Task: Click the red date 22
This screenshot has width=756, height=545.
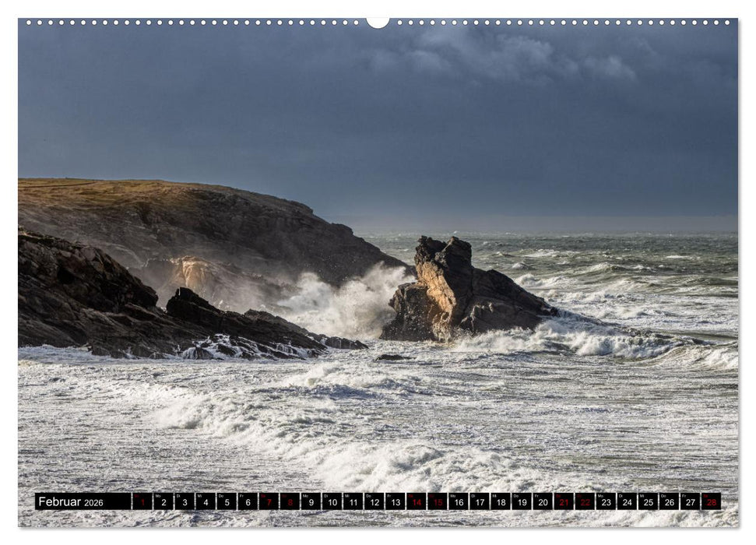Action: (x=583, y=502)
